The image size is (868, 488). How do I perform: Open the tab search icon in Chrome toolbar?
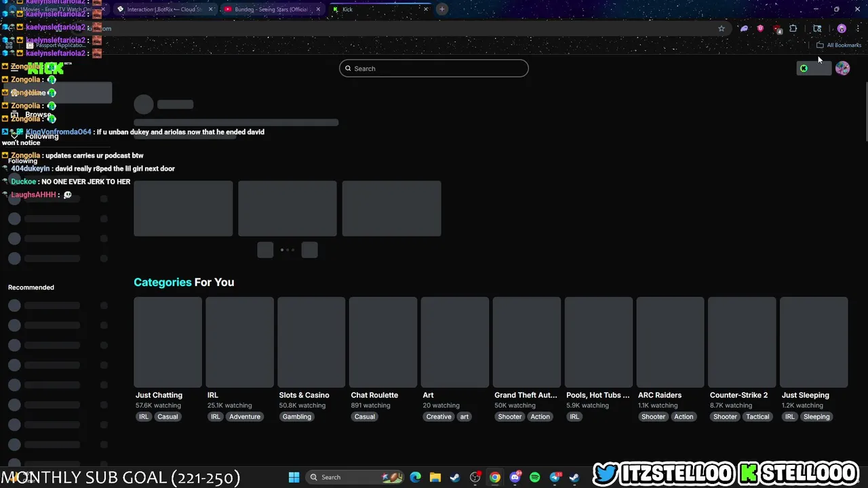pyautogui.click(x=817, y=28)
